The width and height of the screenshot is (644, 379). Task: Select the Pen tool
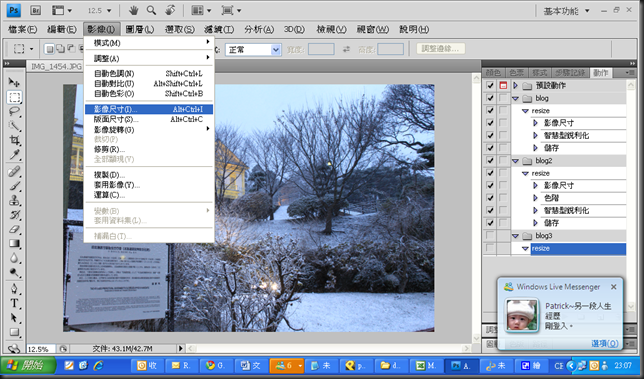coord(14,289)
